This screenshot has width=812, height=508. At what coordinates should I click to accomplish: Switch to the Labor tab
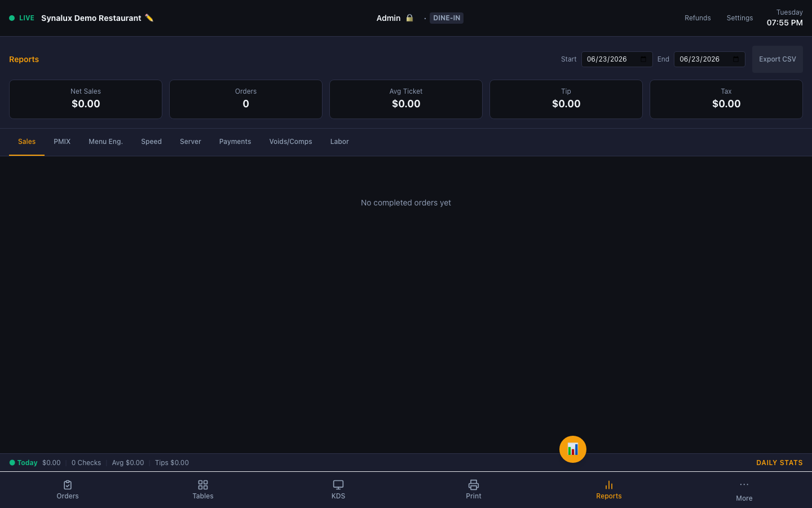(x=339, y=142)
